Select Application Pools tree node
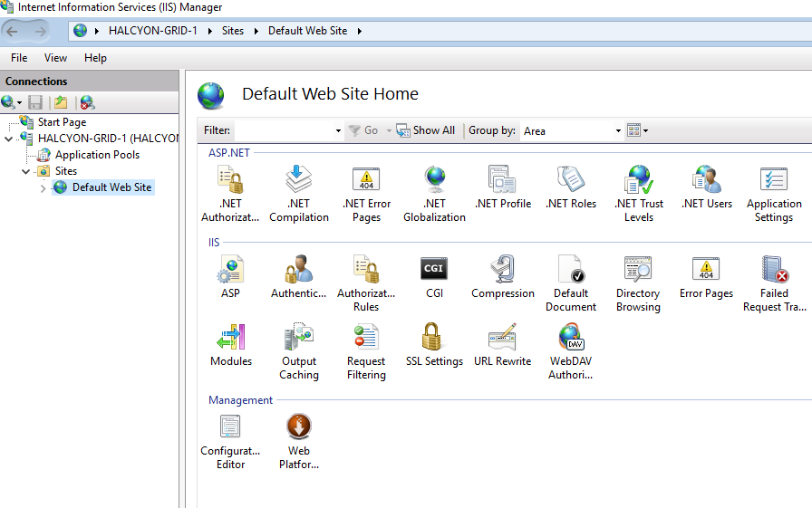Image resolution: width=812 pixels, height=508 pixels. pos(97,155)
